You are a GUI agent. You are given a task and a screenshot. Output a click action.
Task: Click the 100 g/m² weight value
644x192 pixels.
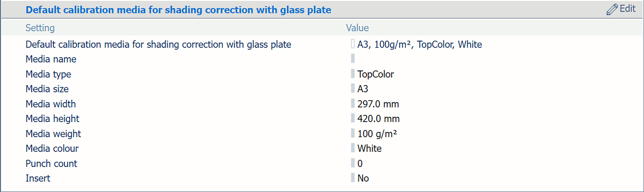pyautogui.click(x=377, y=134)
